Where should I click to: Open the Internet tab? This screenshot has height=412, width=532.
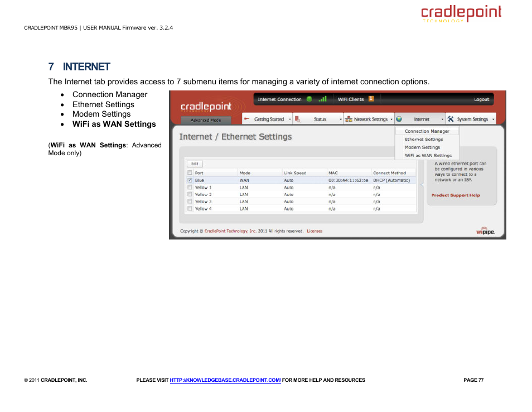(x=420, y=119)
